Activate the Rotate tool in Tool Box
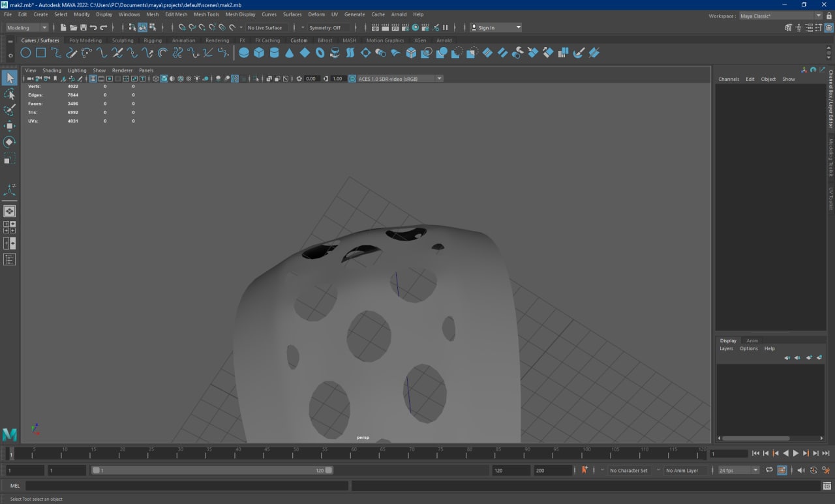835x504 pixels. pos(10,141)
